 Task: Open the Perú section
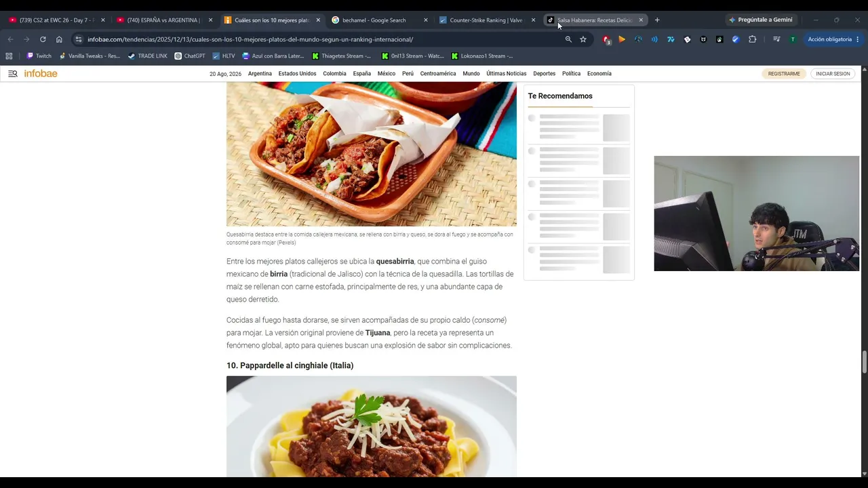pyautogui.click(x=408, y=73)
